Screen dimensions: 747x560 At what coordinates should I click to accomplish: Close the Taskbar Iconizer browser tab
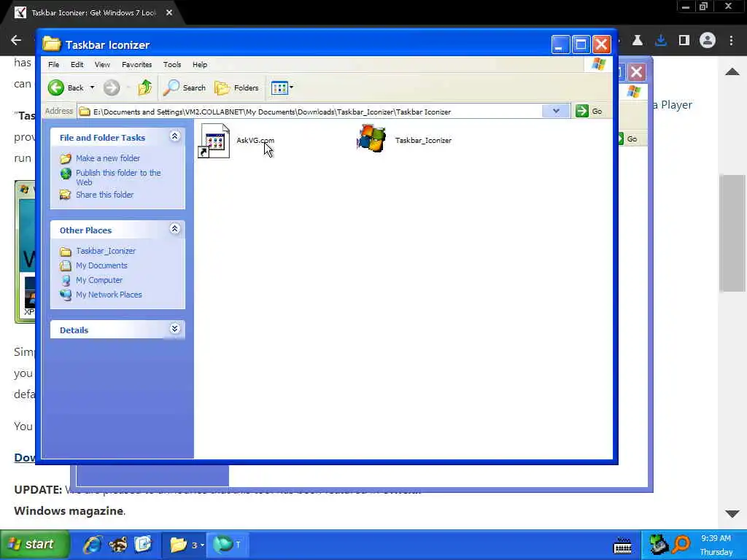[x=169, y=13]
